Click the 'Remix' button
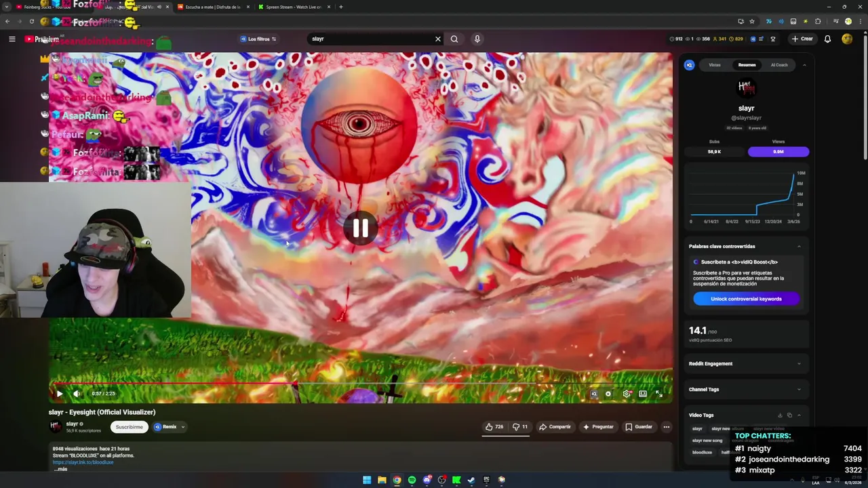 [x=165, y=427]
